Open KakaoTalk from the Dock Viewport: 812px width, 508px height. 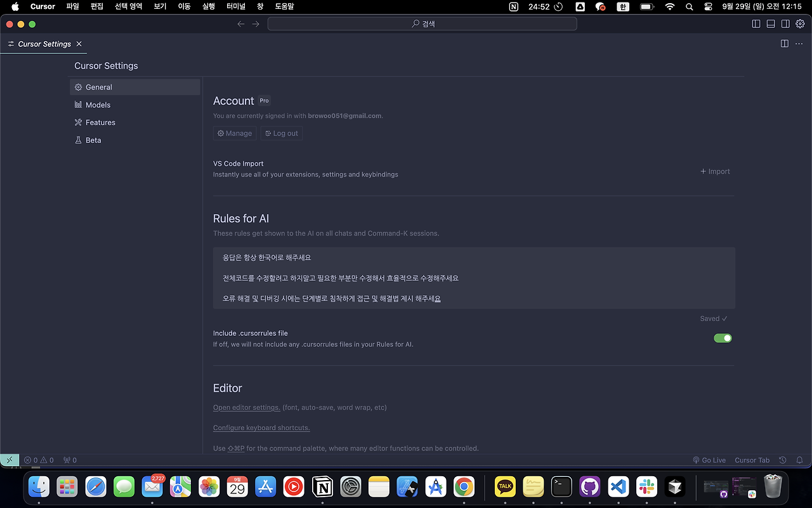coord(505,487)
